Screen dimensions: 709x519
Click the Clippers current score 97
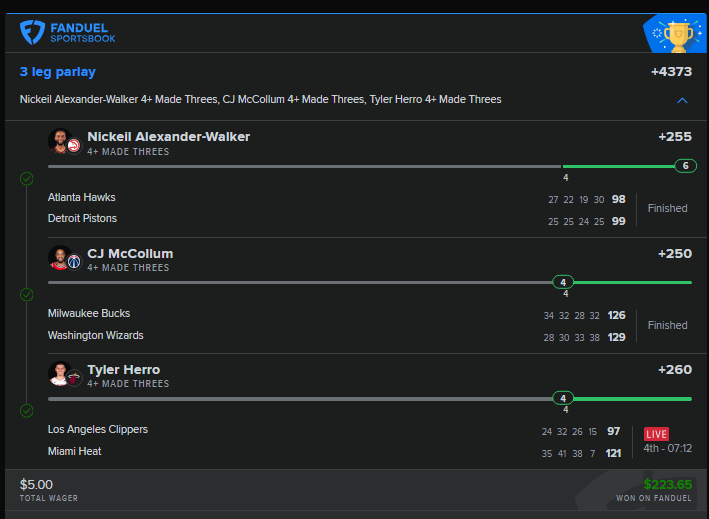point(614,431)
